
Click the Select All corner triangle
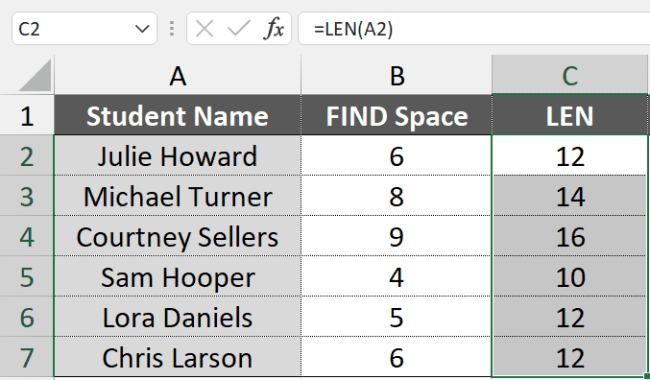coord(35,75)
